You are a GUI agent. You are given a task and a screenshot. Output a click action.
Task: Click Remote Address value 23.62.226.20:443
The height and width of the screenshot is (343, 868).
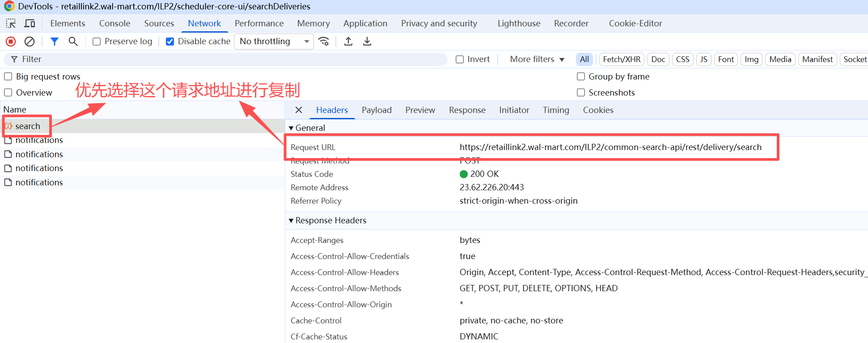[492, 187]
